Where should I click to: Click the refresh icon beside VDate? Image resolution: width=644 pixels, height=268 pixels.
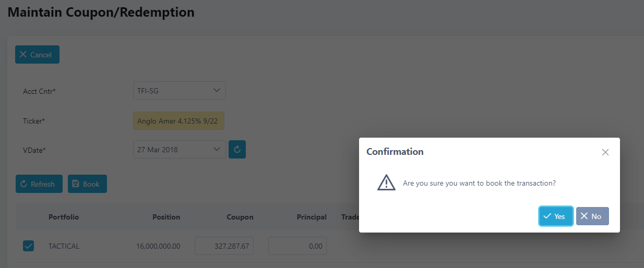pyautogui.click(x=237, y=150)
